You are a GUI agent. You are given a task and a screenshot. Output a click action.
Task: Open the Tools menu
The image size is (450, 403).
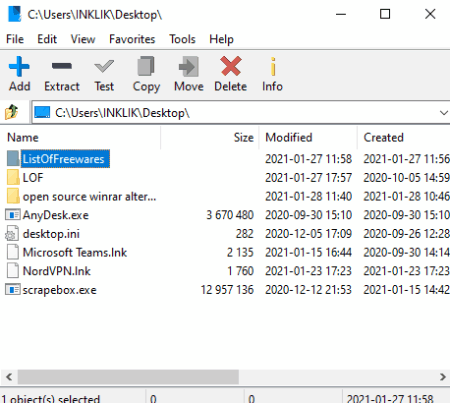click(x=182, y=39)
